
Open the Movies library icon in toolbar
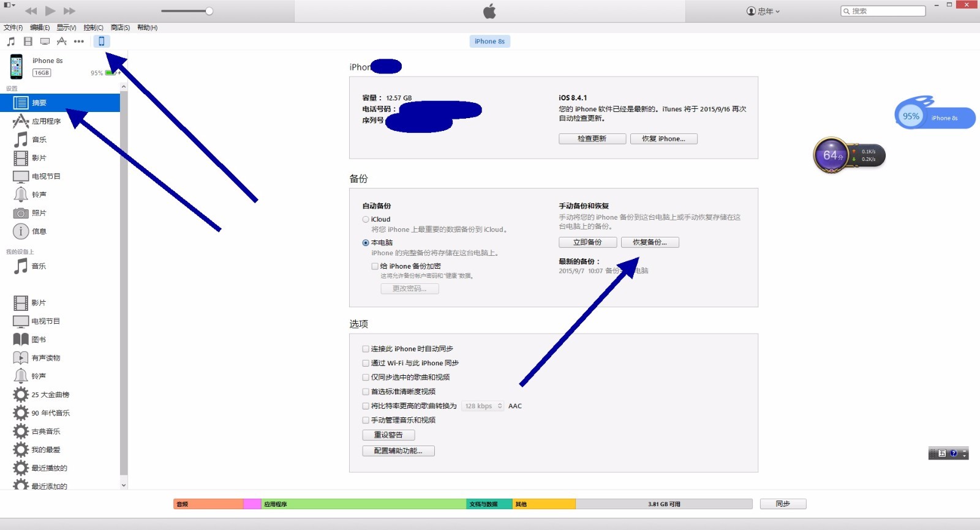click(x=28, y=42)
